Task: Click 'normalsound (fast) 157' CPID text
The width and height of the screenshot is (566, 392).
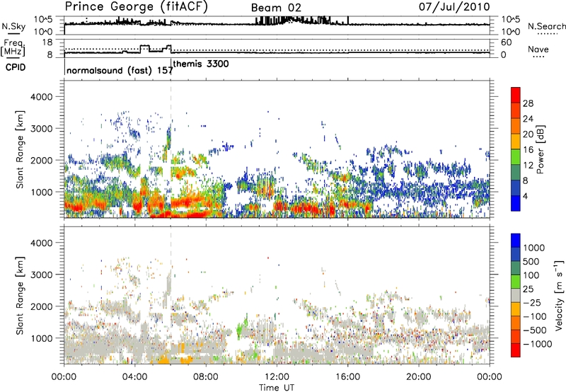Action: tap(120, 70)
